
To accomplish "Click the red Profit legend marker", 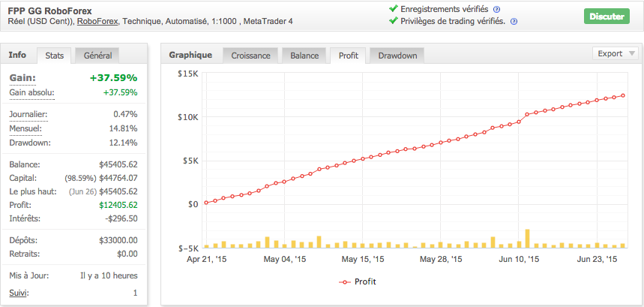I will [345, 282].
